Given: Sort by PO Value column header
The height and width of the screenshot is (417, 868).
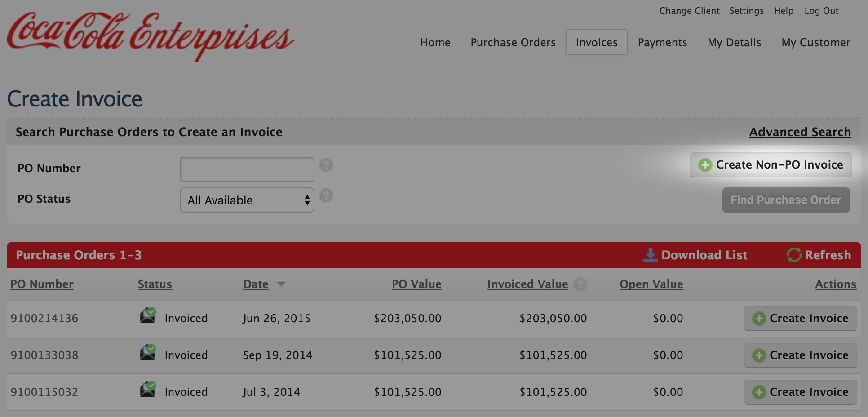Looking at the screenshot, I should pos(416,284).
